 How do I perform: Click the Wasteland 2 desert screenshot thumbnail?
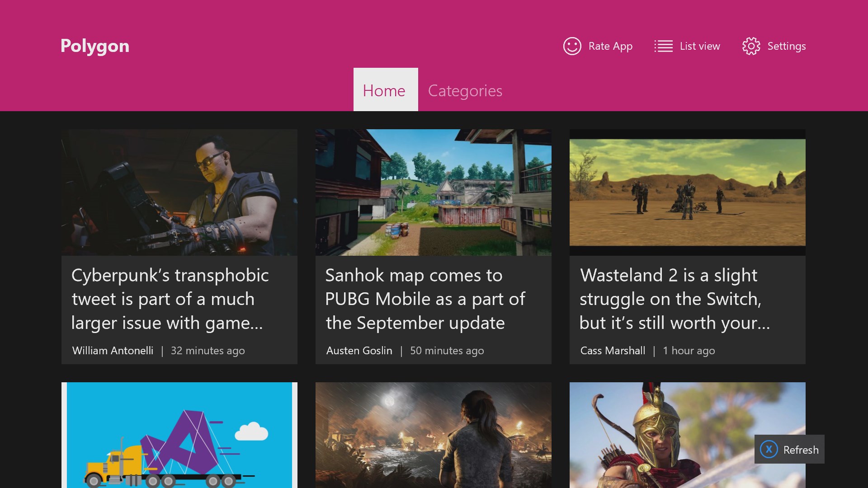[x=687, y=192]
